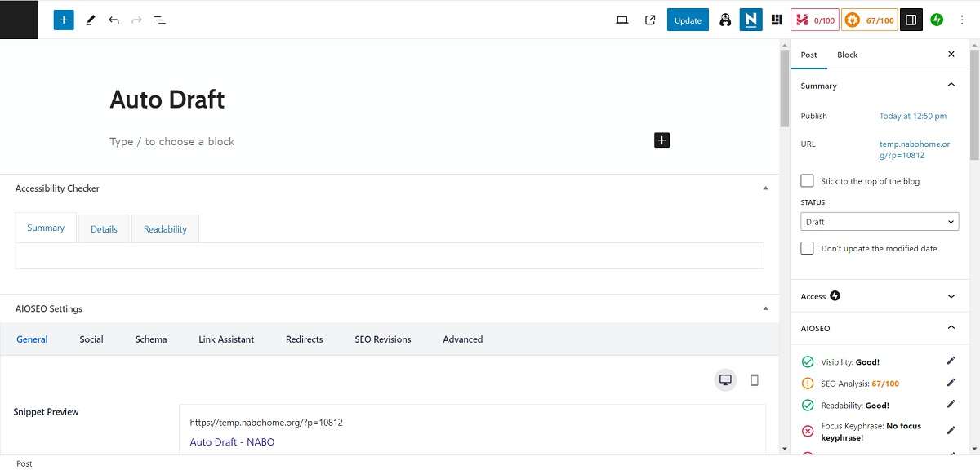The image size is (980, 470).
Task: Open the Status dropdown showing Draft
Action: coord(879,222)
